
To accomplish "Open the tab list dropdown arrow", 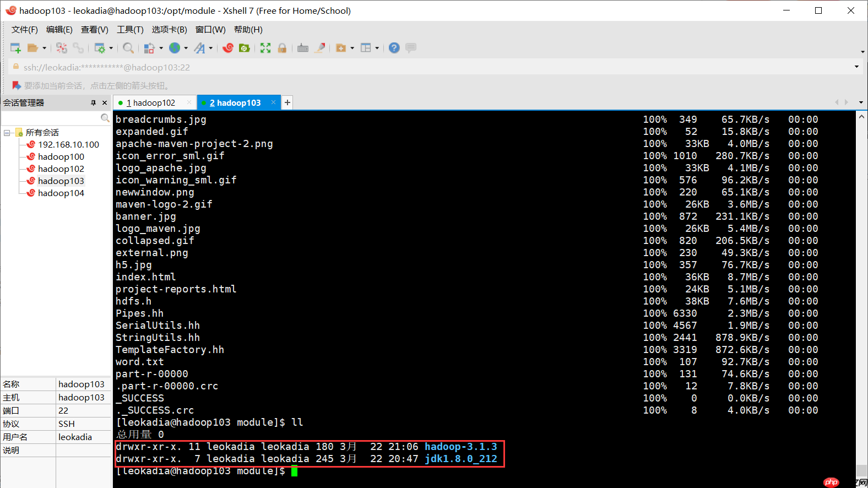I will click(x=861, y=102).
